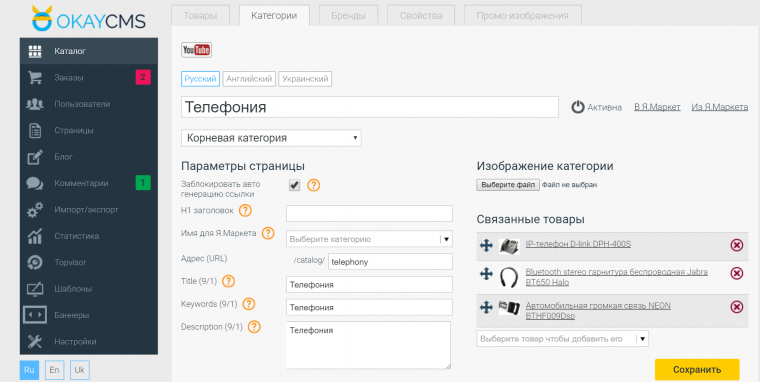Select Украинский content language
The image size is (760, 382).
click(305, 79)
